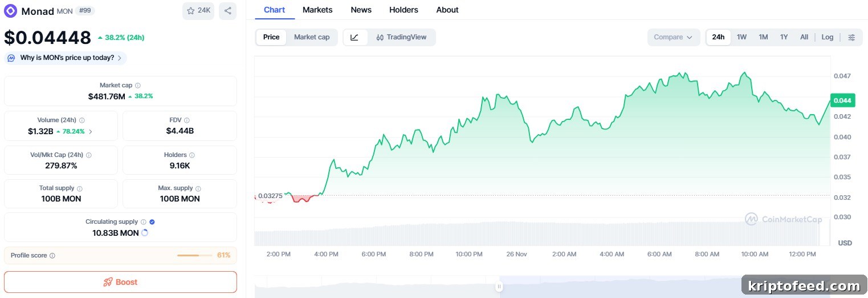Set chart range to 1W

click(741, 37)
